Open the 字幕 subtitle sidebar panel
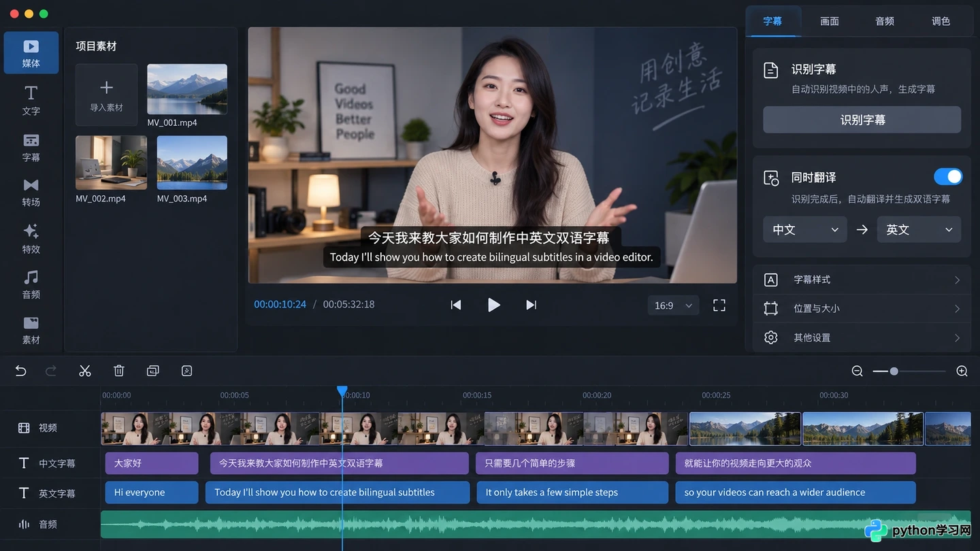 point(31,147)
